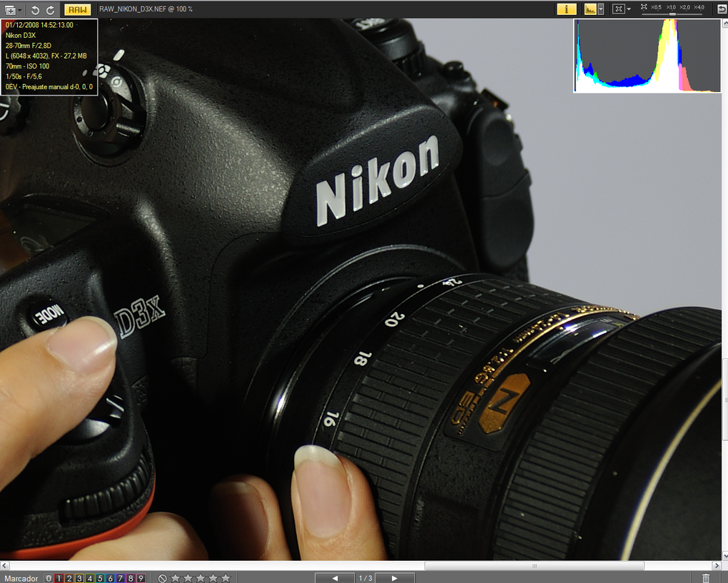Rate image one star
Image resolution: width=728 pixels, height=583 pixels.
tap(176, 578)
